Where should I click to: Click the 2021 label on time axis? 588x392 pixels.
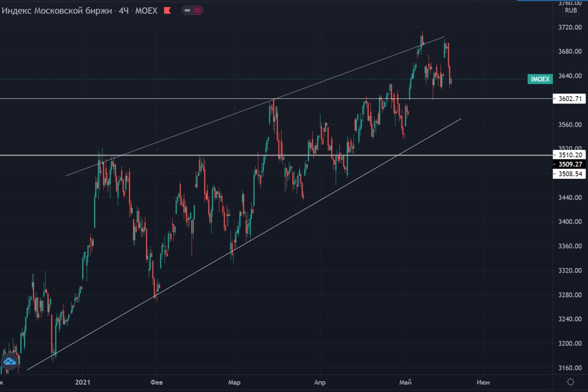click(x=83, y=382)
